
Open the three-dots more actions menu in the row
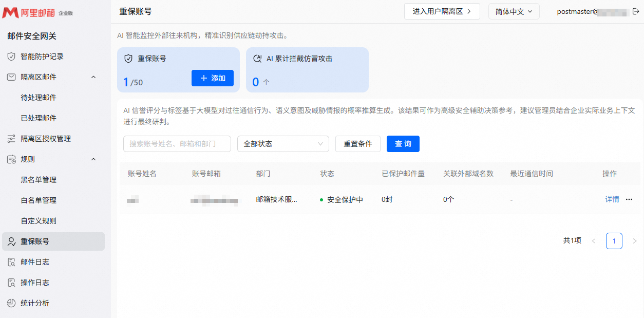pos(629,199)
